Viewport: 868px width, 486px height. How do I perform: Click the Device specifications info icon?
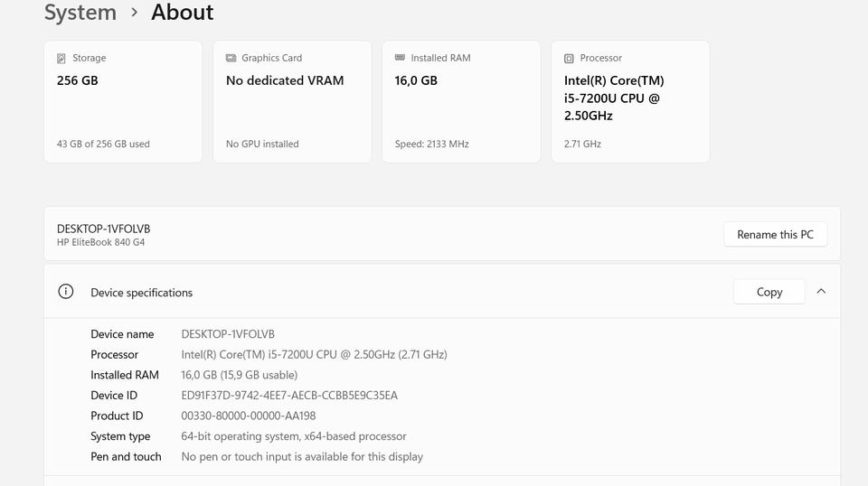(x=65, y=292)
